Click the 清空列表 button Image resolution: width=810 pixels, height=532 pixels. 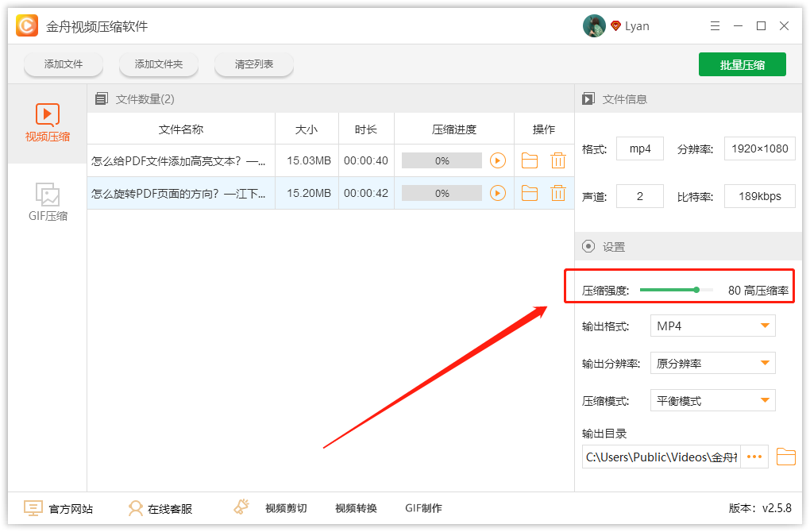(x=253, y=64)
